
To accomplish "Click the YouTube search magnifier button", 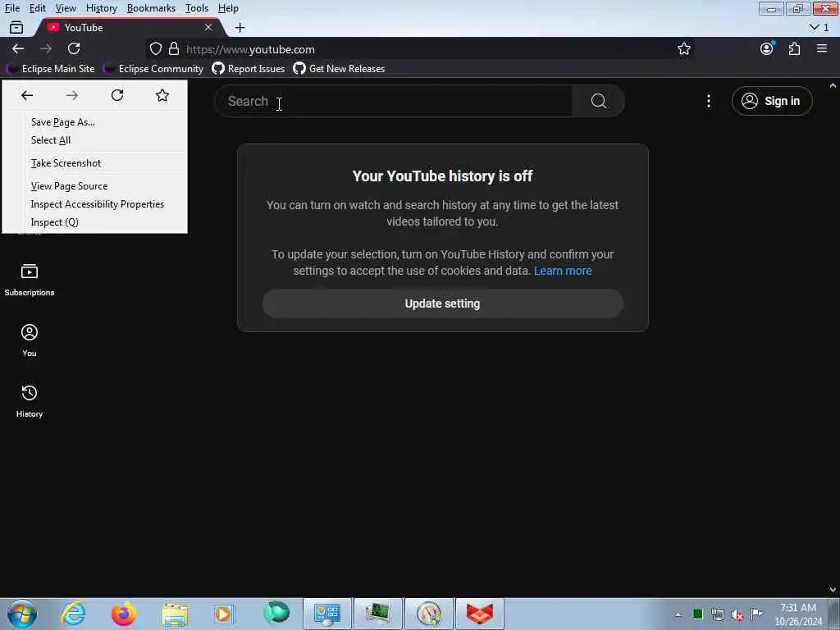I will (598, 101).
